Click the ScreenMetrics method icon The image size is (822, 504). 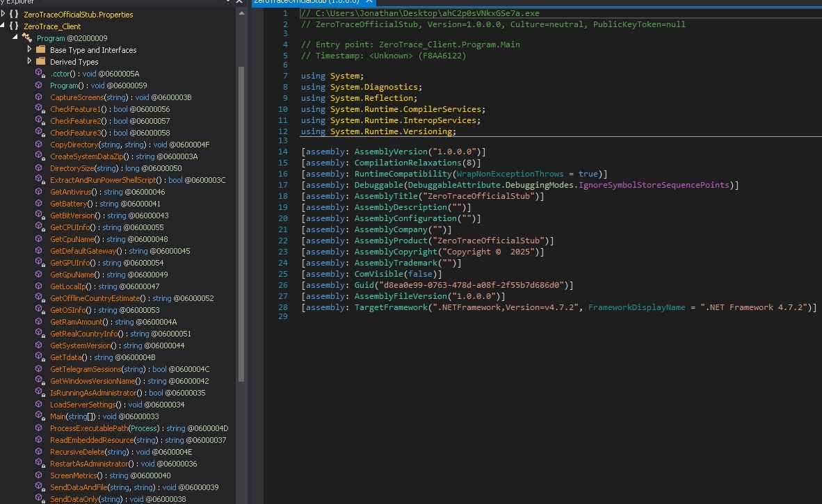tap(40, 475)
